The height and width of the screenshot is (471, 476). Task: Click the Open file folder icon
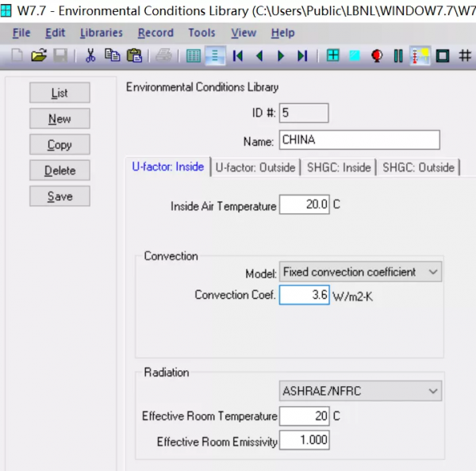38,56
